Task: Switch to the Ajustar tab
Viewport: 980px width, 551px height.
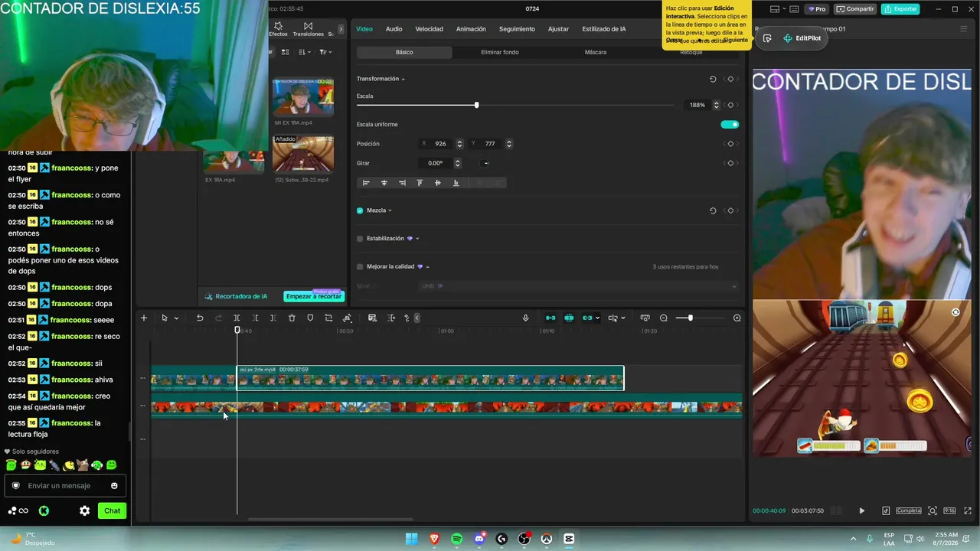Action: [558, 29]
